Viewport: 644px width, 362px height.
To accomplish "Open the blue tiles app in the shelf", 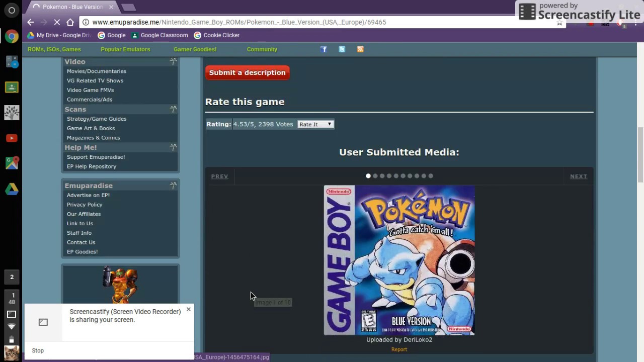I will click(12, 62).
